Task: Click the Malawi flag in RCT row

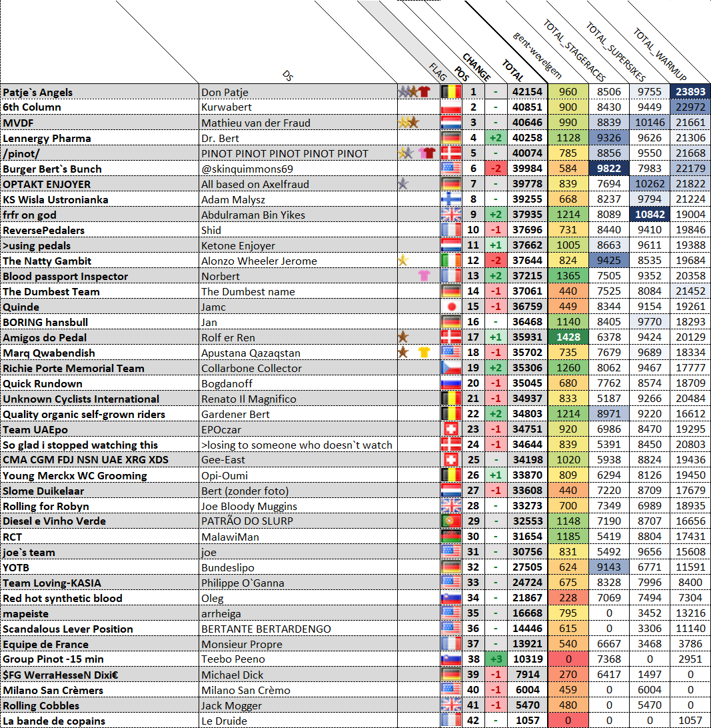Action: (451, 536)
